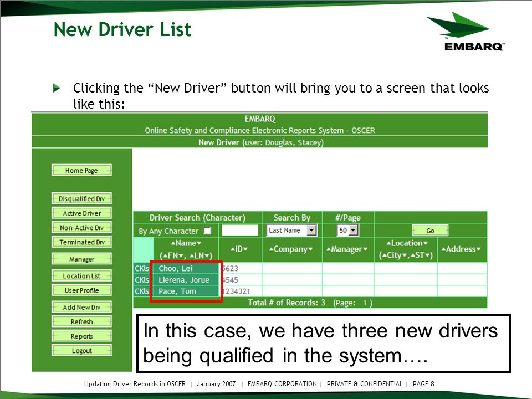Click the ascending arrow before City

[x=385, y=255]
